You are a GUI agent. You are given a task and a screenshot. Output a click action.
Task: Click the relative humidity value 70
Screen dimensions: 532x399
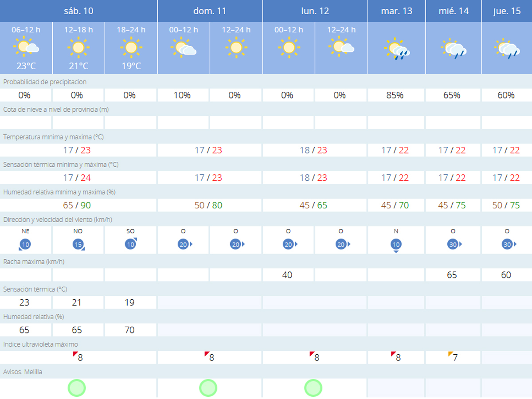tap(129, 330)
